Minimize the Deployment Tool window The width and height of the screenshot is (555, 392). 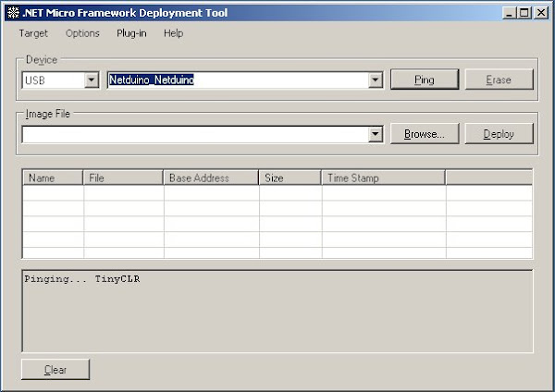509,13
